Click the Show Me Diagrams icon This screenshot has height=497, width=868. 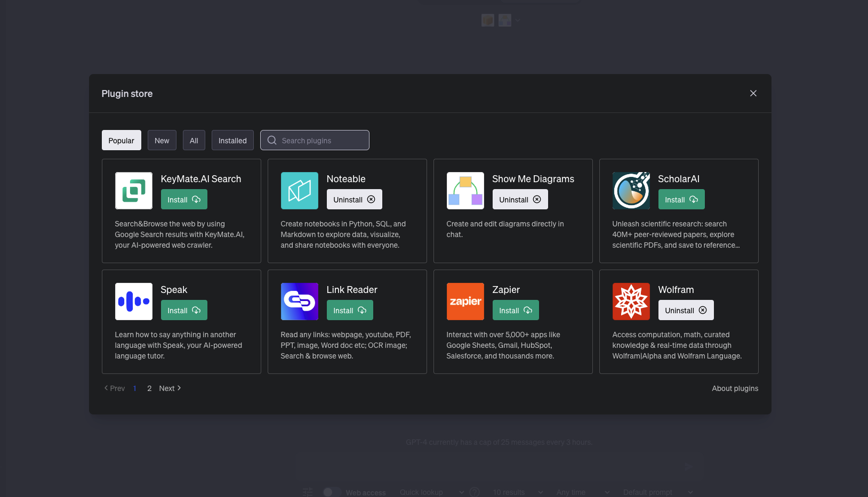coord(465,191)
